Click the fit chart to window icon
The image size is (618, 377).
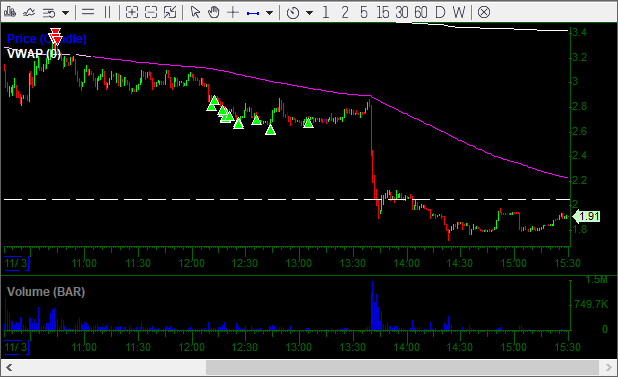tap(170, 13)
